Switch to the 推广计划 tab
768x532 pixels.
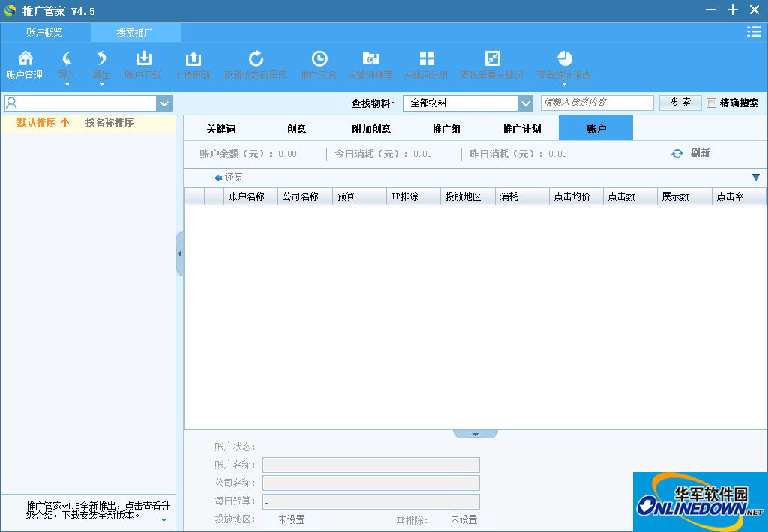point(521,129)
